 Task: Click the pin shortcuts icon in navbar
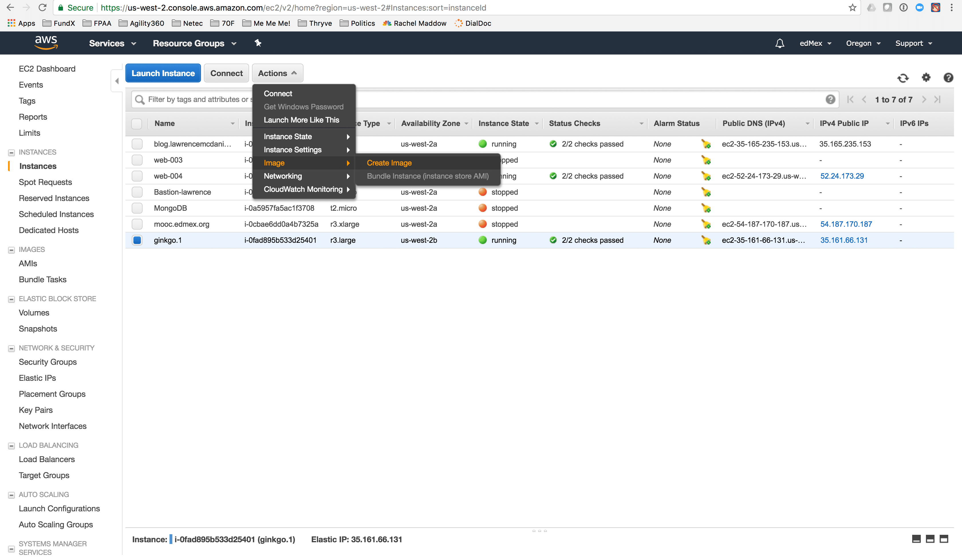258,43
